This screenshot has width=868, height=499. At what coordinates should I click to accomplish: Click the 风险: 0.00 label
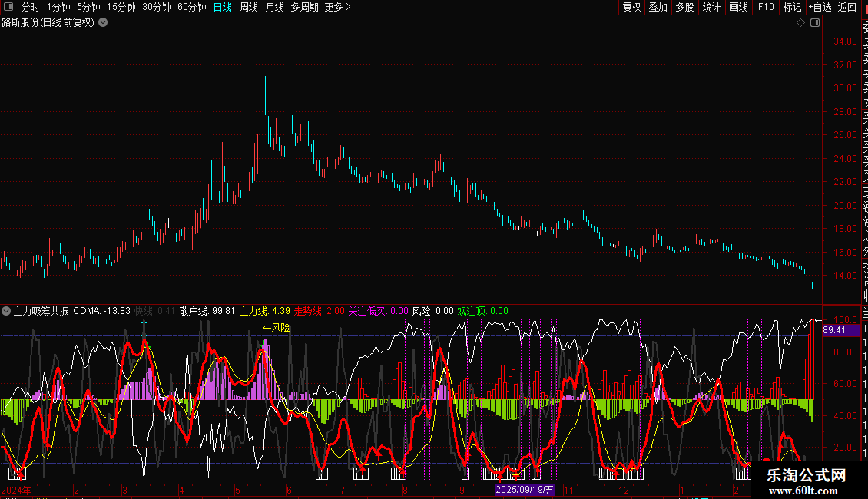(x=433, y=311)
